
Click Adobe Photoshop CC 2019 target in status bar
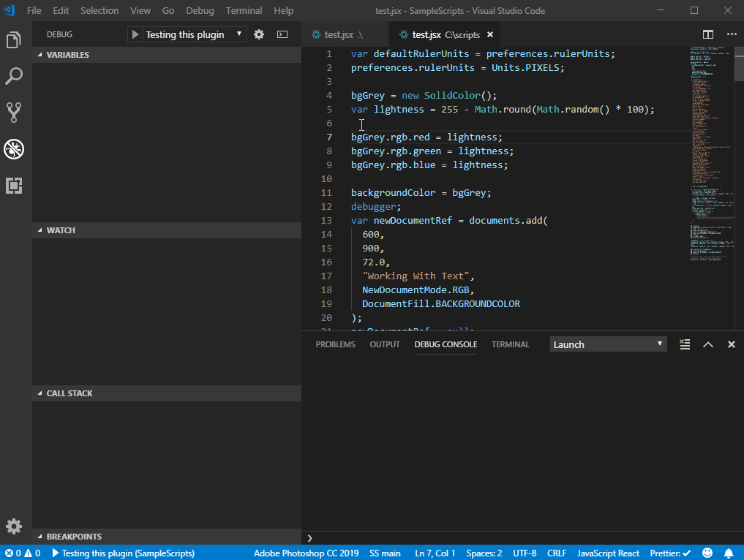306,553
